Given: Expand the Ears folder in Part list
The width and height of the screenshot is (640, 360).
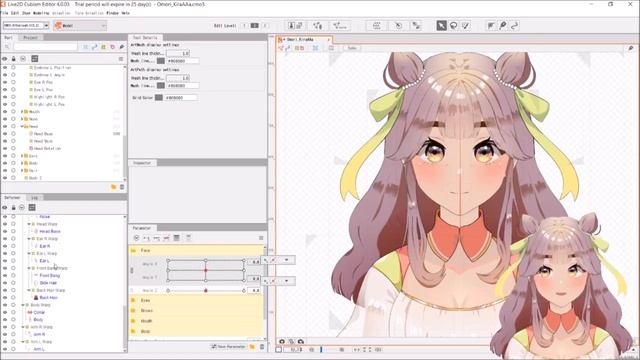Looking at the screenshot, I should tap(22, 156).
